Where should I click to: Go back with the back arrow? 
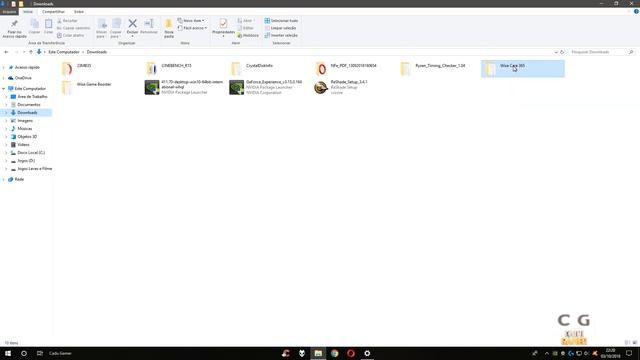6,52
